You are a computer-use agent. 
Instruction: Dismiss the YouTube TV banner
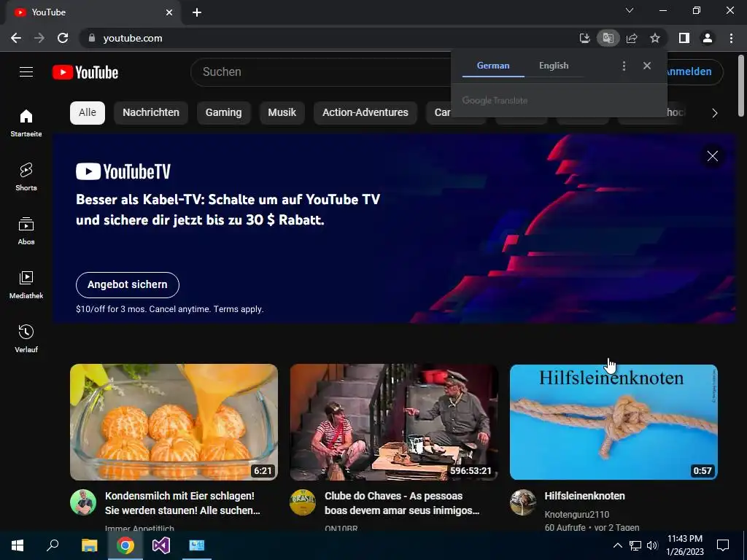(713, 156)
